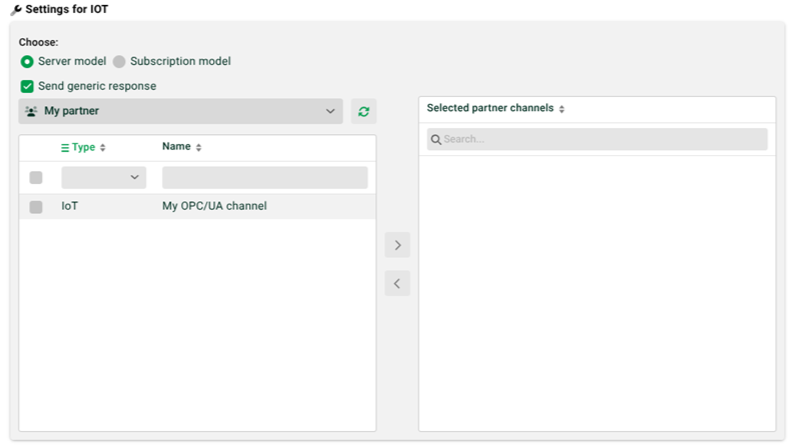Click the partner people icon

(31, 111)
